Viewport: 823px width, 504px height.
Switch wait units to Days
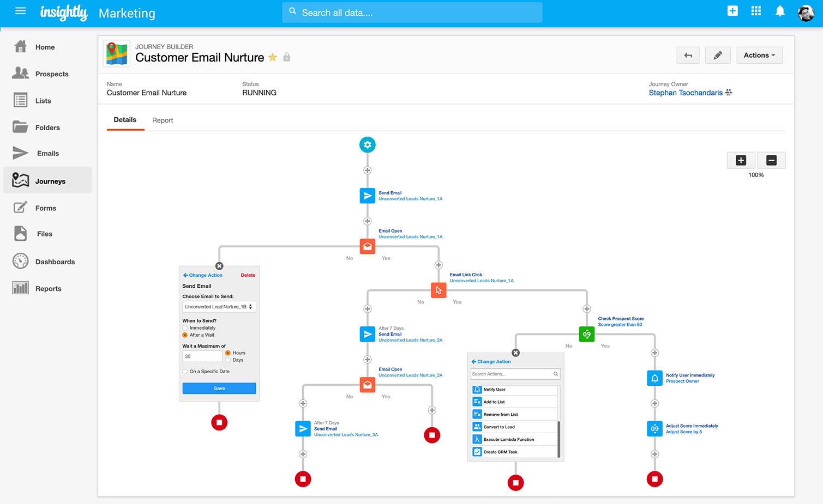229,360
